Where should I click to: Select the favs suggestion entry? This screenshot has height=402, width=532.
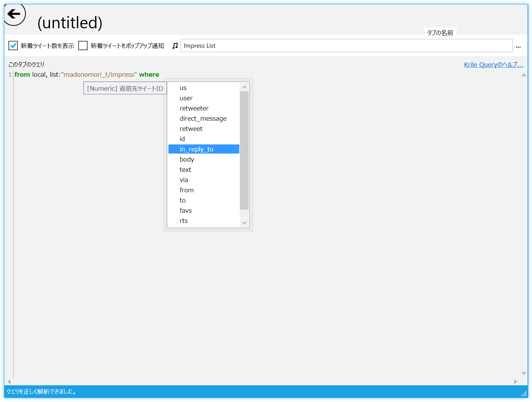point(186,210)
